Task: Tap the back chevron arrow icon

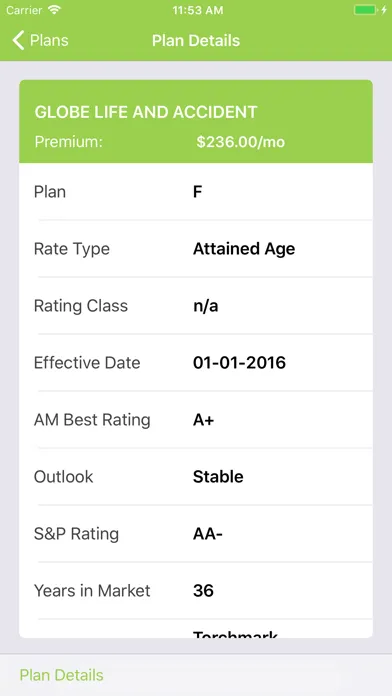Action: pos(18,40)
